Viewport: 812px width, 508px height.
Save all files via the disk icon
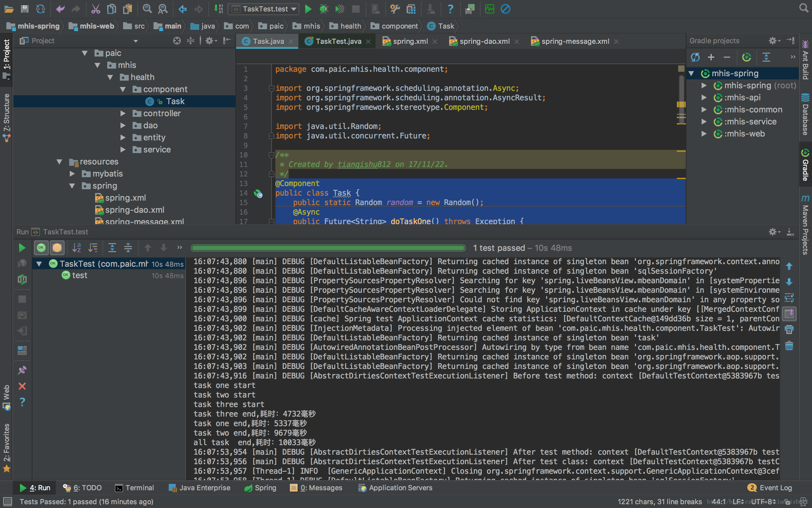coord(24,9)
